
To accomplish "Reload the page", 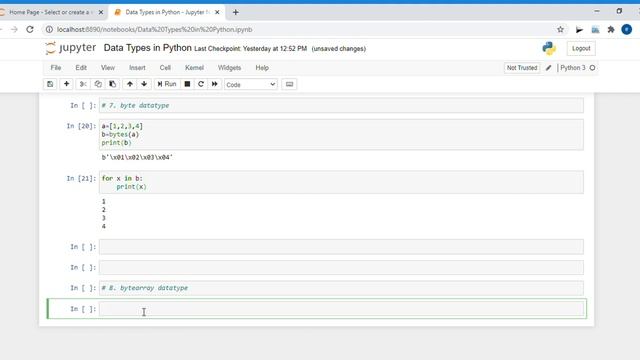I will click(30, 29).
